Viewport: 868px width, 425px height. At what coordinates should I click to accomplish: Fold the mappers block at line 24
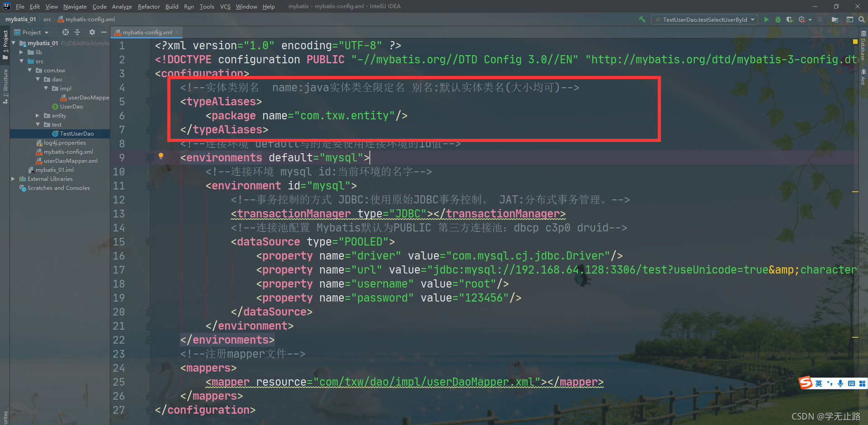tap(150, 368)
